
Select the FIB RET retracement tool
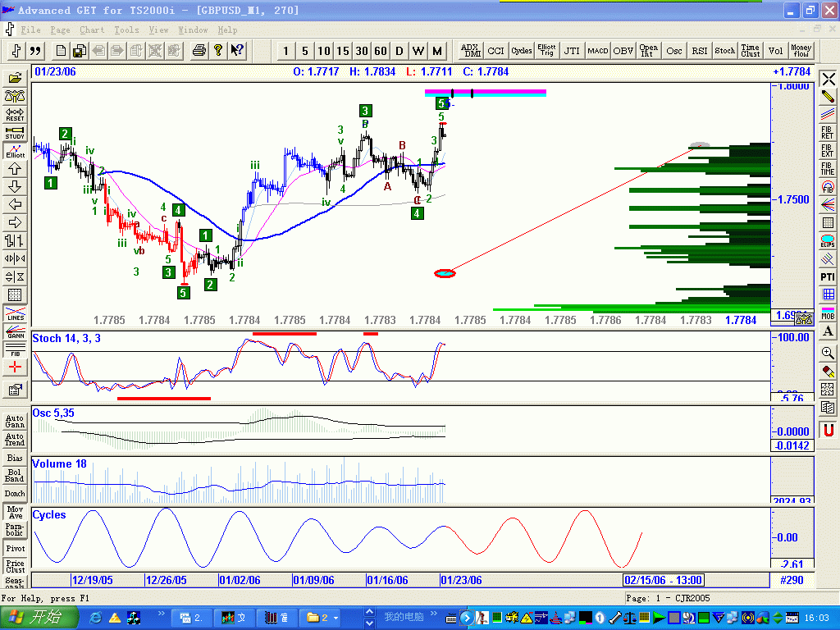pos(828,132)
